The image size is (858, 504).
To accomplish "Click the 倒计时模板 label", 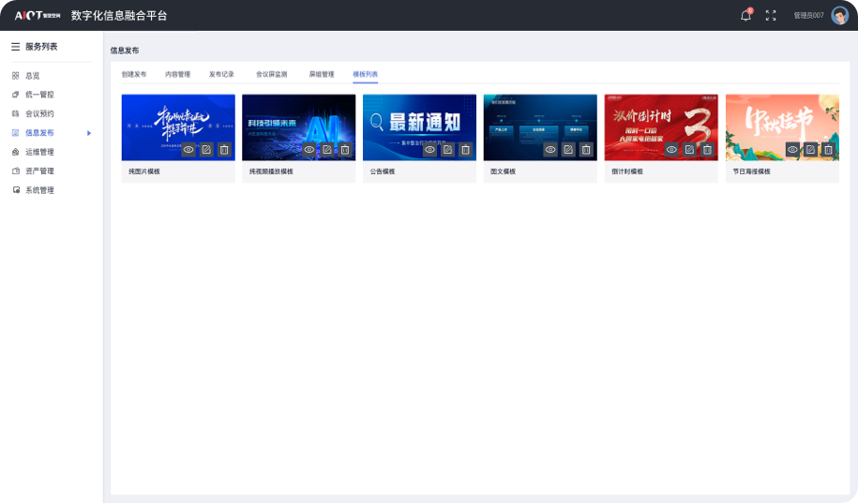I will [x=627, y=171].
